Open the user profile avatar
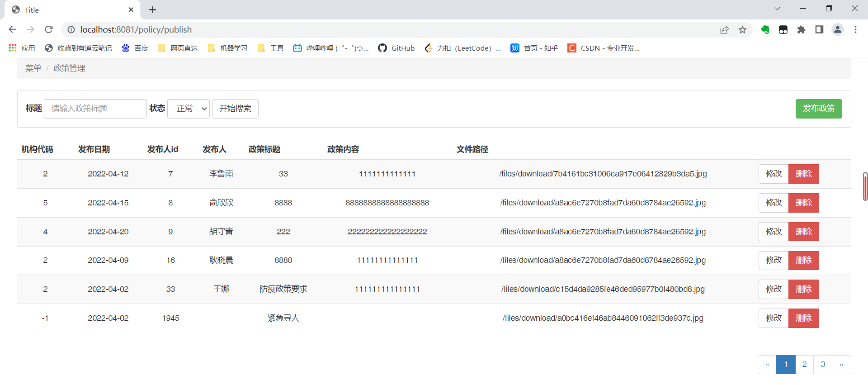 tap(838, 29)
